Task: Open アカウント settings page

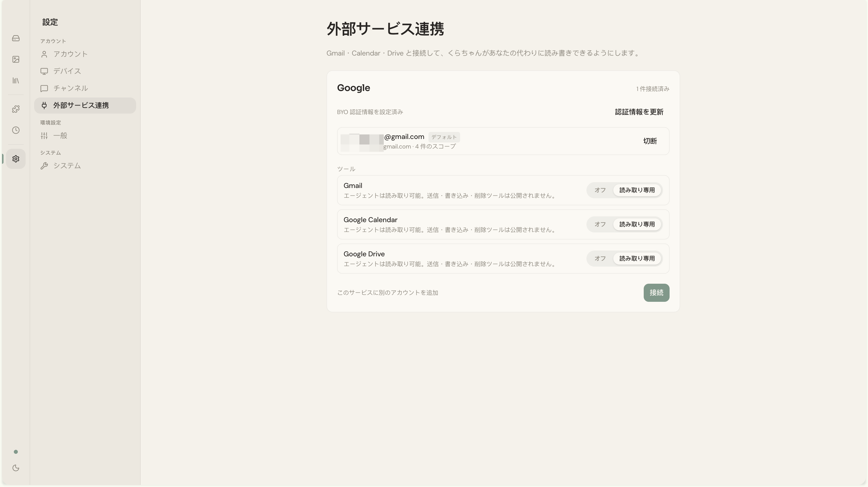Action: [x=85, y=54]
